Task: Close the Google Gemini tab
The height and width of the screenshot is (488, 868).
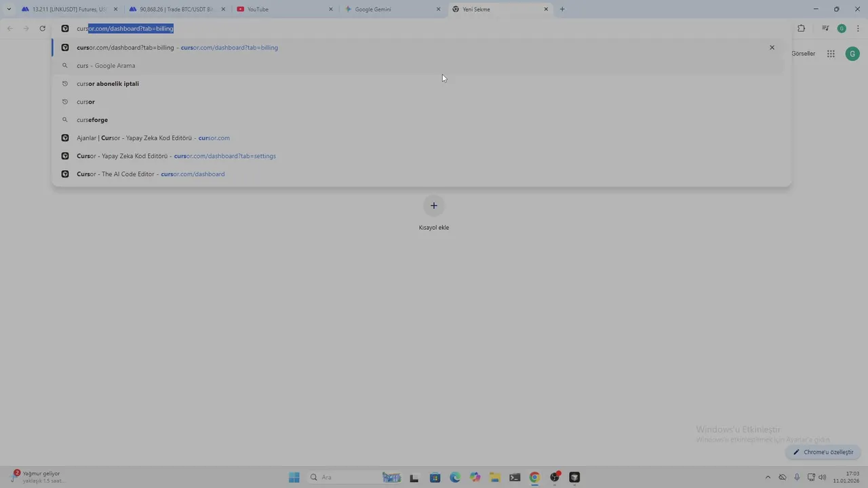Action: coord(438,9)
